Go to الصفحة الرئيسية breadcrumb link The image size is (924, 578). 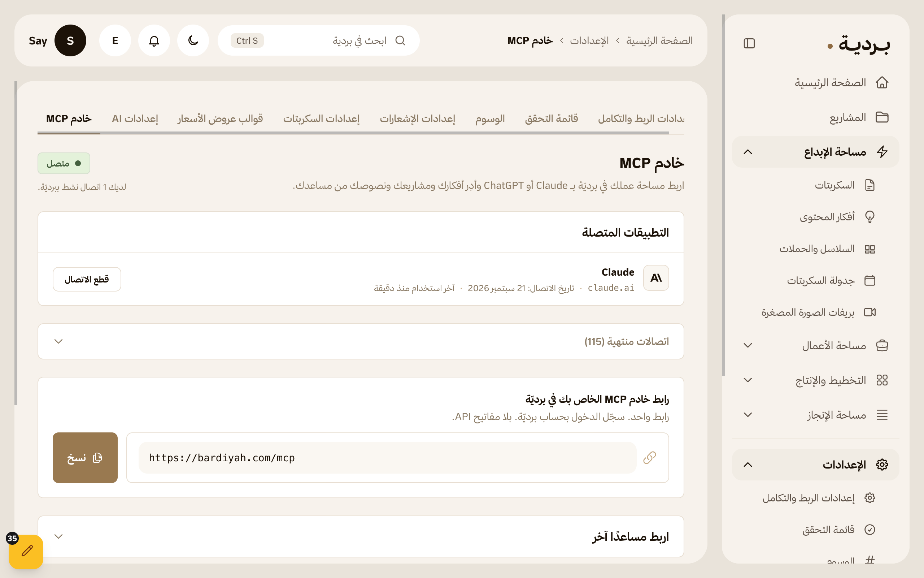[659, 40]
